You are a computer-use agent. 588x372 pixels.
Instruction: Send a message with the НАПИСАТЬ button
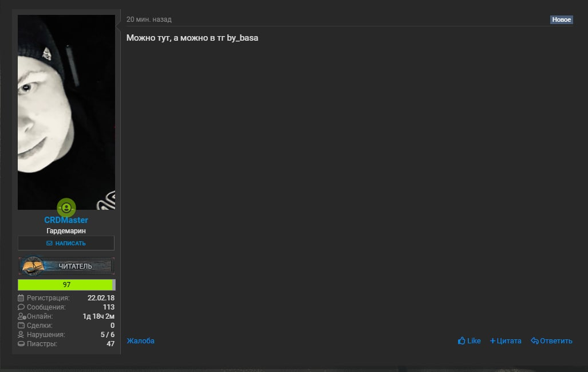(66, 243)
